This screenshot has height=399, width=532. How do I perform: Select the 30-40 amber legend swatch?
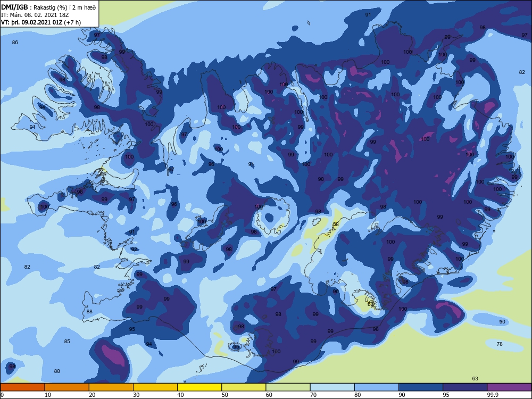click(x=155, y=387)
